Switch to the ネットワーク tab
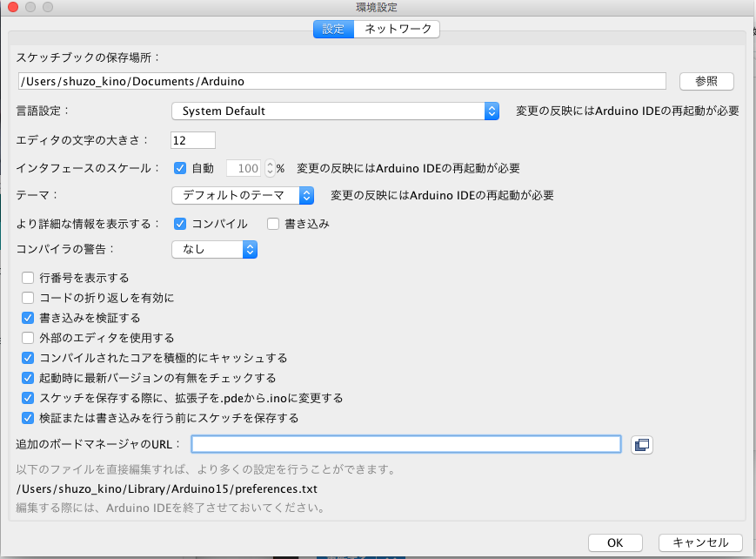 pyautogui.click(x=397, y=29)
